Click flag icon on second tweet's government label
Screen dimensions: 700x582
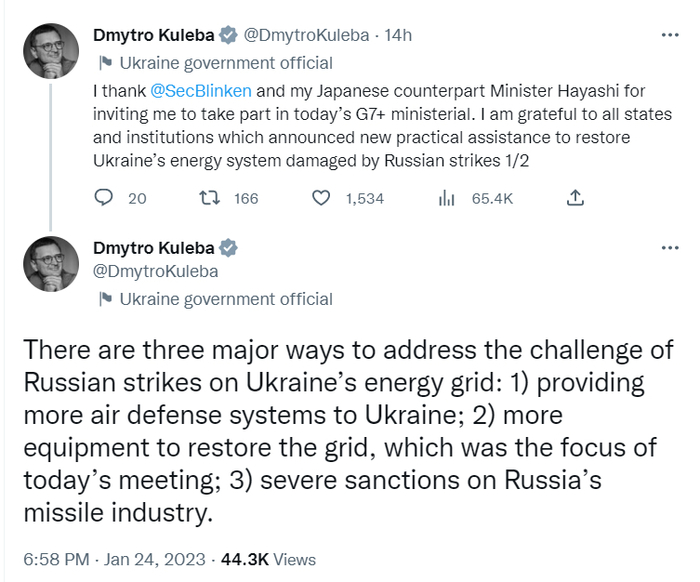pyautogui.click(x=105, y=299)
